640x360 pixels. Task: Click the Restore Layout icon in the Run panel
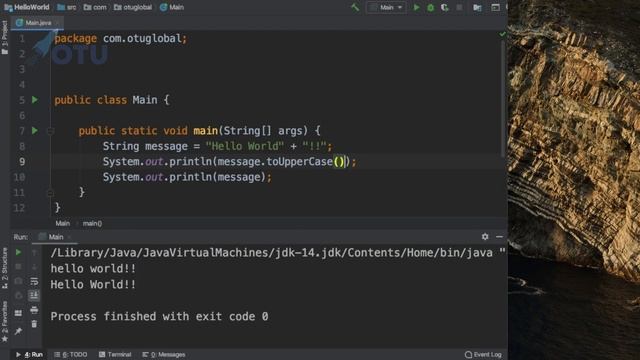(x=18, y=313)
